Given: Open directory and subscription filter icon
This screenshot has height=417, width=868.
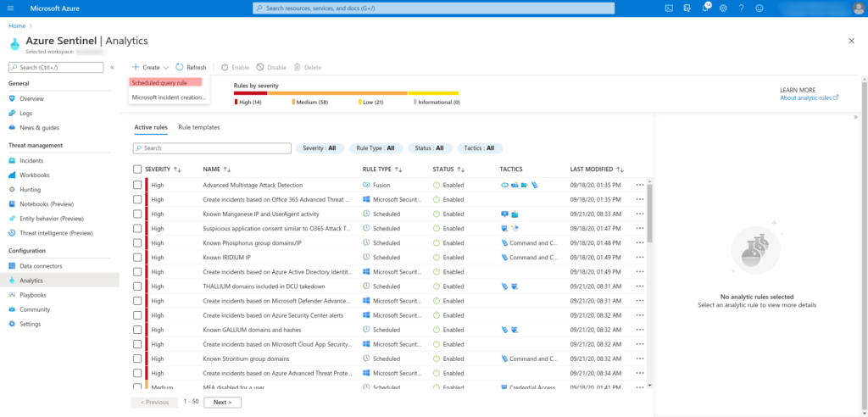Looking at the screenshot, I should point(687,8).
